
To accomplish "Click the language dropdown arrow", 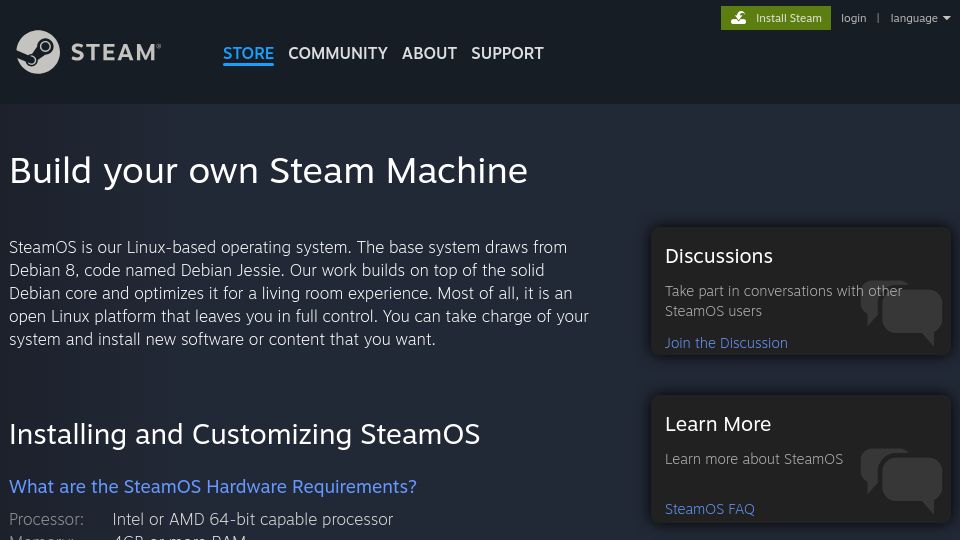I will click(x=947, y=18).
